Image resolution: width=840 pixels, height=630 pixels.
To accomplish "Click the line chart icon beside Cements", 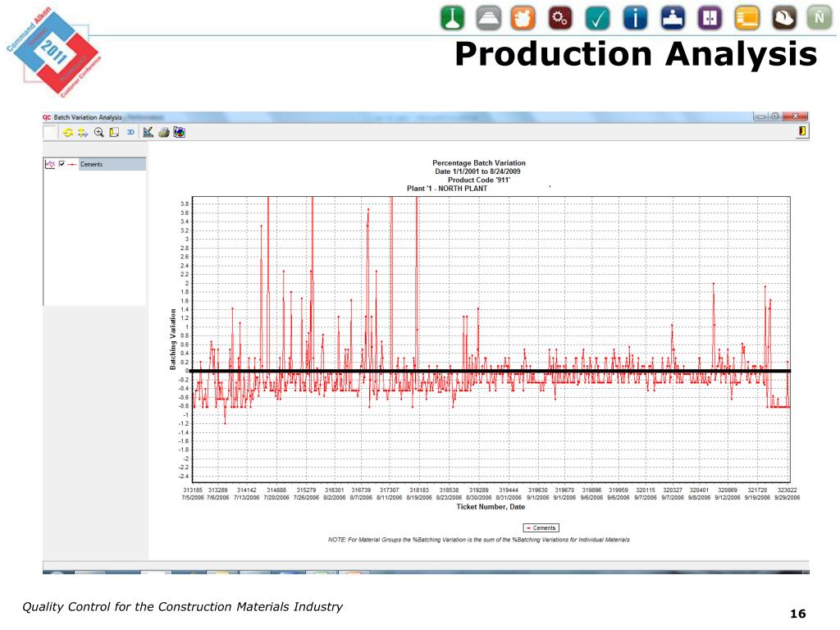I will tap(49, 164).
